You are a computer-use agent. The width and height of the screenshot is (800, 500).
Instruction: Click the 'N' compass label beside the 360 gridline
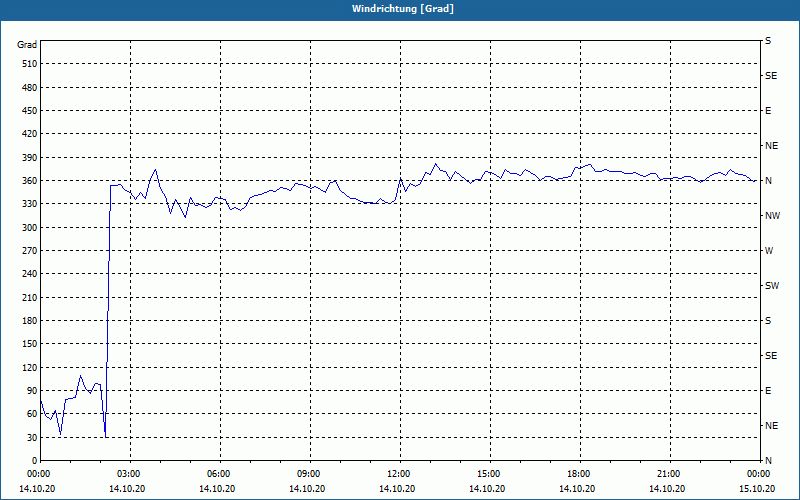768,181
